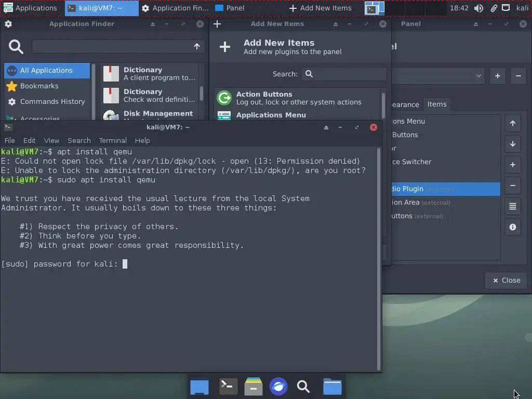
Task: Switch to Application Finder taskbar button
Action: pyautogui.click(x=175, y=8)
